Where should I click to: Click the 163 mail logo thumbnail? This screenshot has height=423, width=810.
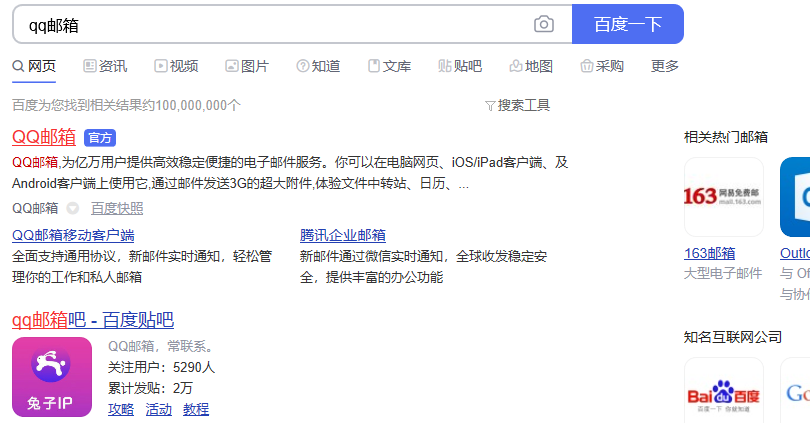tap(724, 197)
